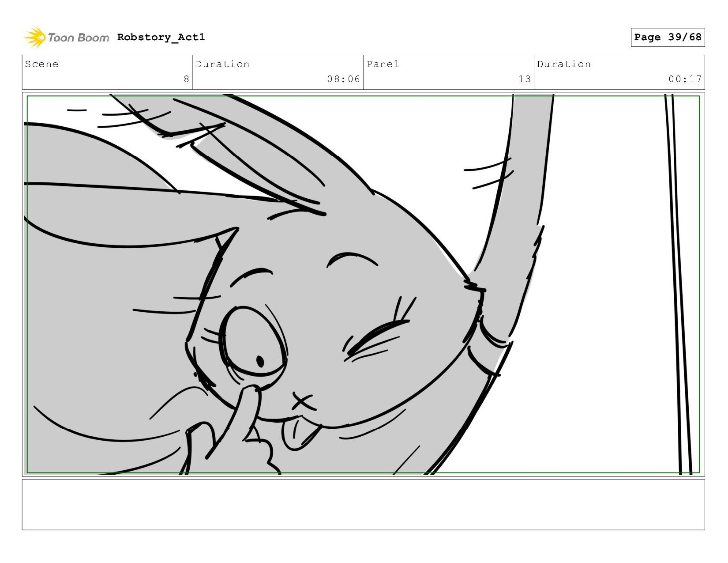Click the rabbit storyboard panel image
This screenshot has width=728, height=563.
point(363,284)
